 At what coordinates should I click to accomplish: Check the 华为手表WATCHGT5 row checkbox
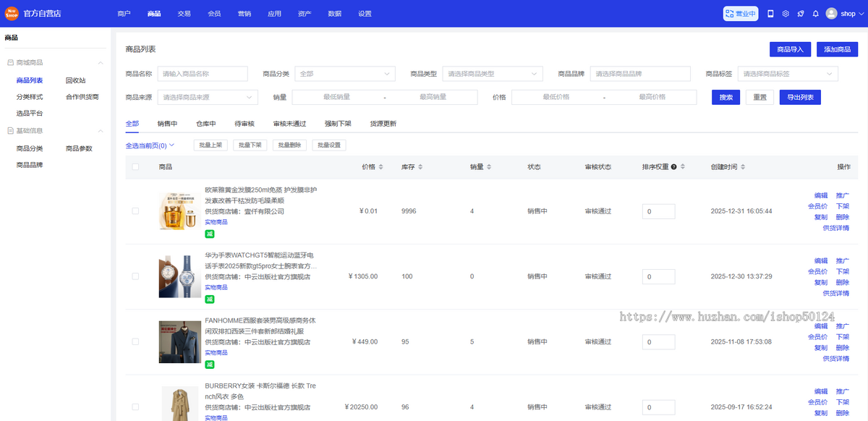tap(135, 276)
